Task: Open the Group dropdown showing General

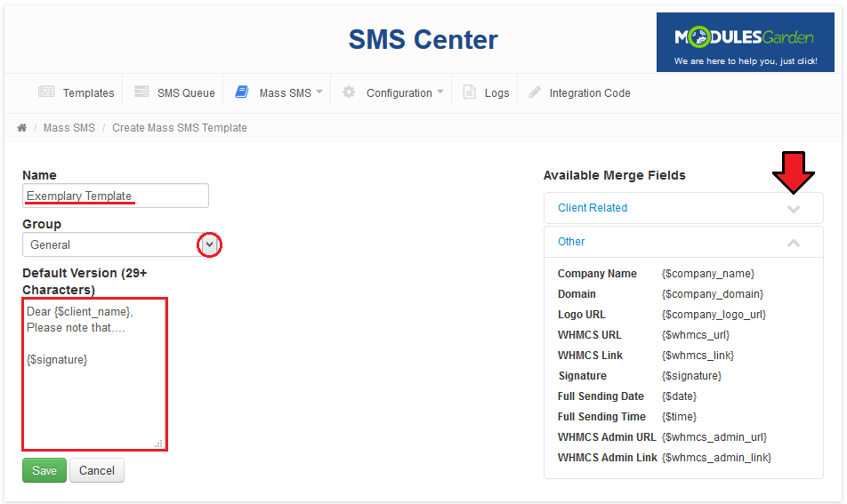Action: [x=121, y=245]
